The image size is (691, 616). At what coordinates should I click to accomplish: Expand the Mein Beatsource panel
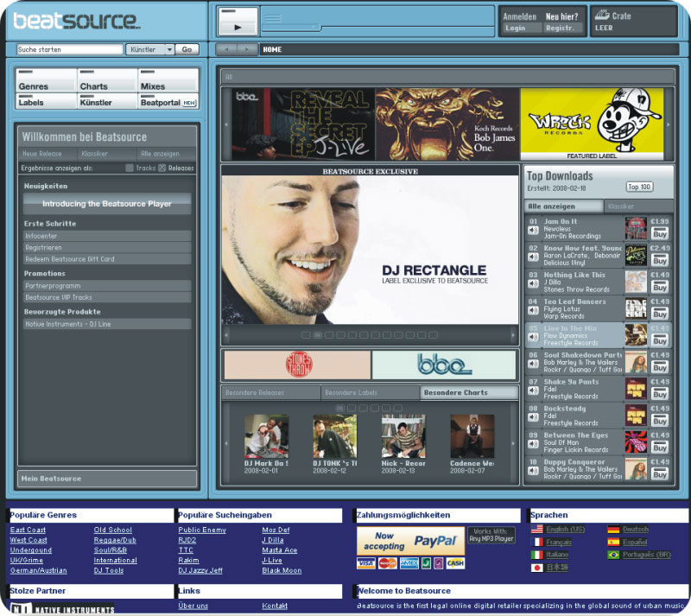pos(108,478)
